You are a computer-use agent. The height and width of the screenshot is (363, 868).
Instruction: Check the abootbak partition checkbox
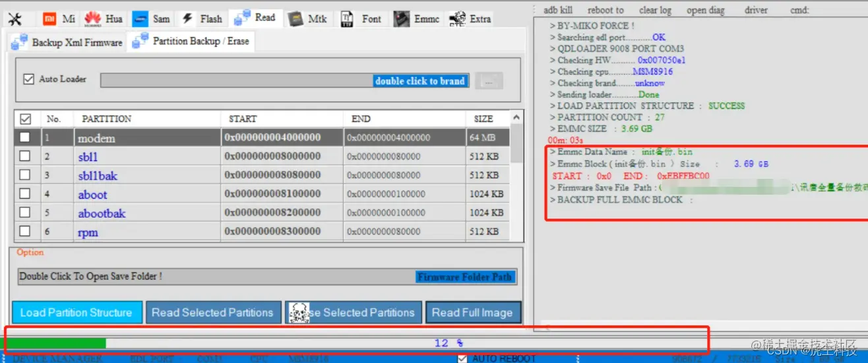coord(24,213)
